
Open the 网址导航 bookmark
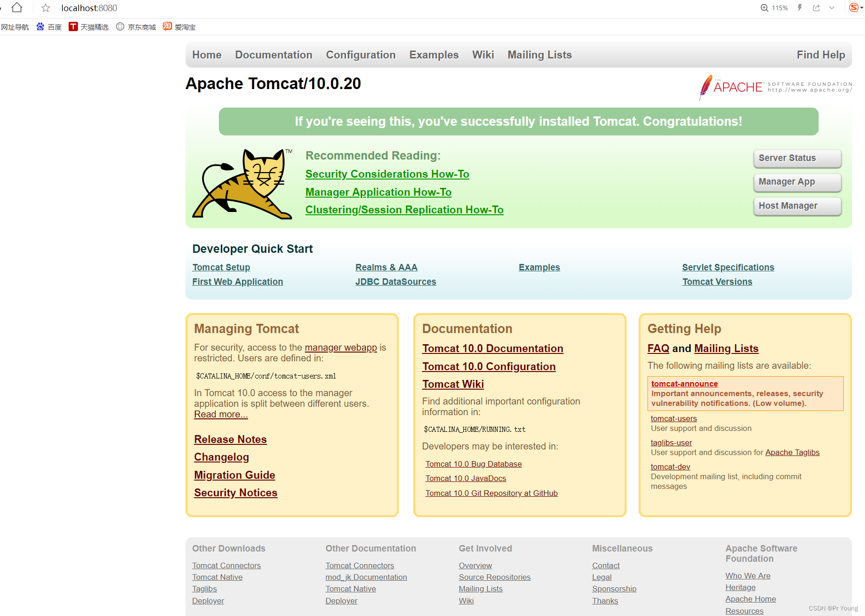coord(15,27)
